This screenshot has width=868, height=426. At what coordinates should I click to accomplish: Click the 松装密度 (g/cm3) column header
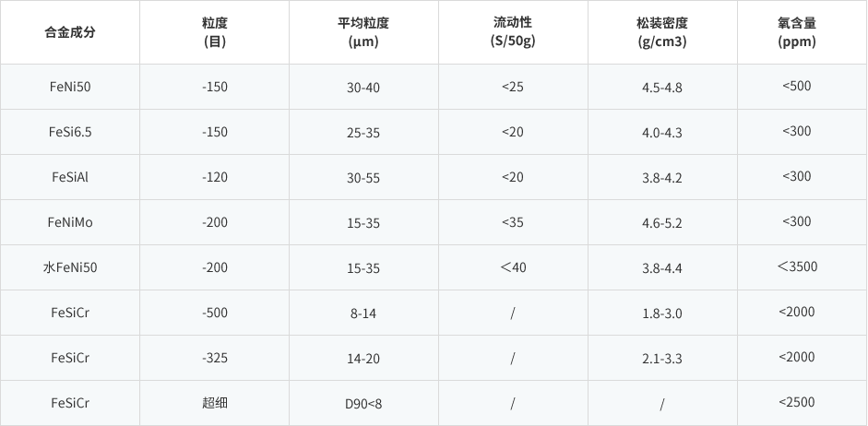click(662, 32)
